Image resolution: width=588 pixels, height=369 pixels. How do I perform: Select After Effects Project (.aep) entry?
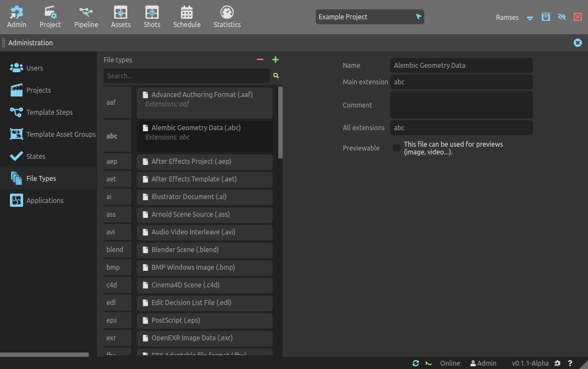(204, 162)
